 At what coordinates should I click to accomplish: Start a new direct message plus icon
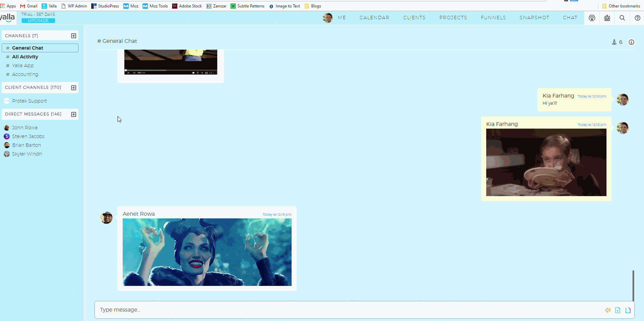pyautogui.click(x=74, y=114)
